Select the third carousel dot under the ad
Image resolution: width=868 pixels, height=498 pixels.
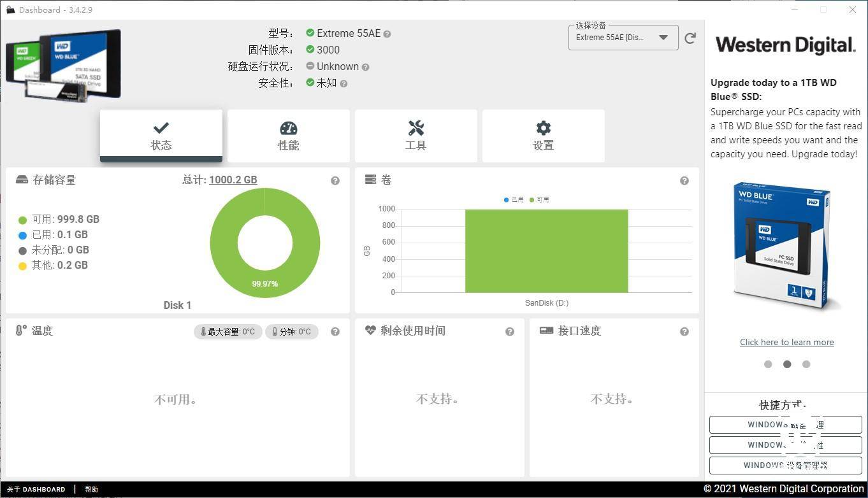tap(806, 364)
